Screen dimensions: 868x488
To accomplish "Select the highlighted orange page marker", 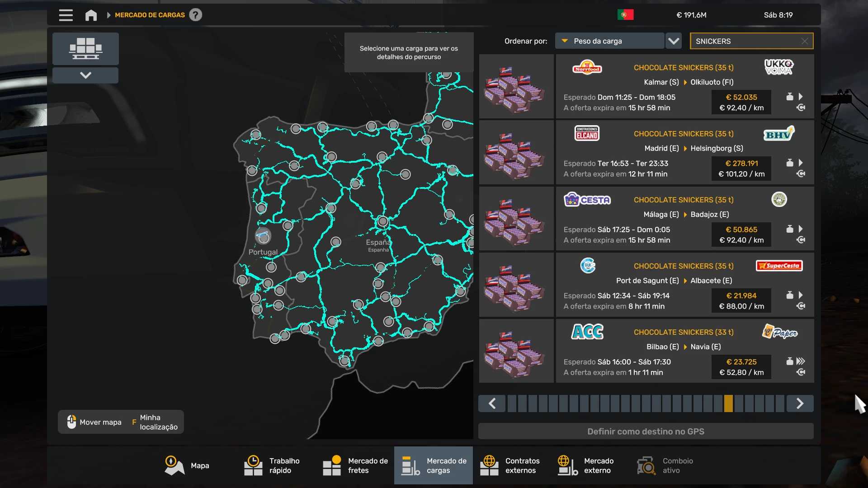I will point(728,404).
